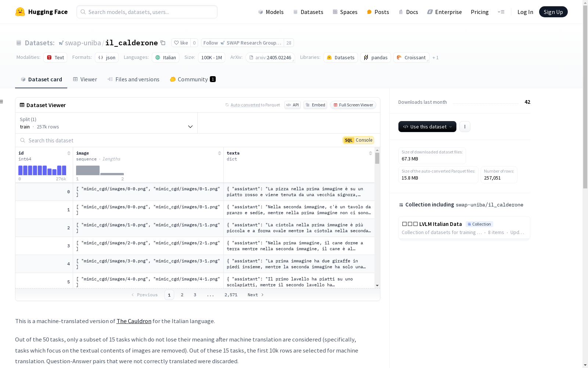Select the row with id 3
The height and width of the screenshot is (368, 588).
tap(195, 246)
